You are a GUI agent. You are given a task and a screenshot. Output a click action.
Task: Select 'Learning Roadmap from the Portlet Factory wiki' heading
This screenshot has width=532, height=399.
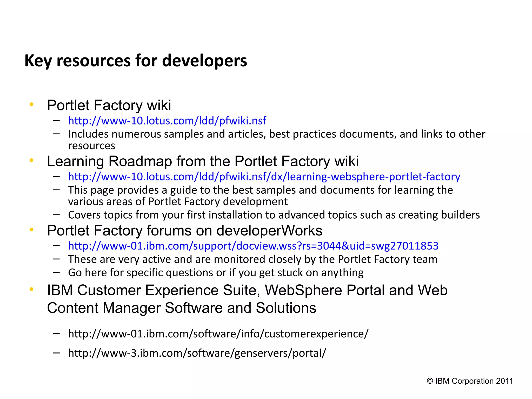(203, 161)
